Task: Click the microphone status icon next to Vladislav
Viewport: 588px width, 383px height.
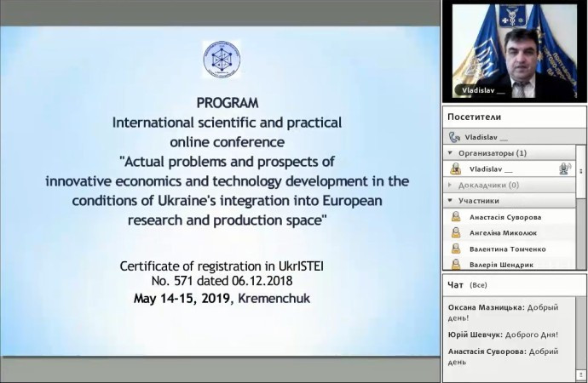Action: pyautogui.click(x=563, y=169)
